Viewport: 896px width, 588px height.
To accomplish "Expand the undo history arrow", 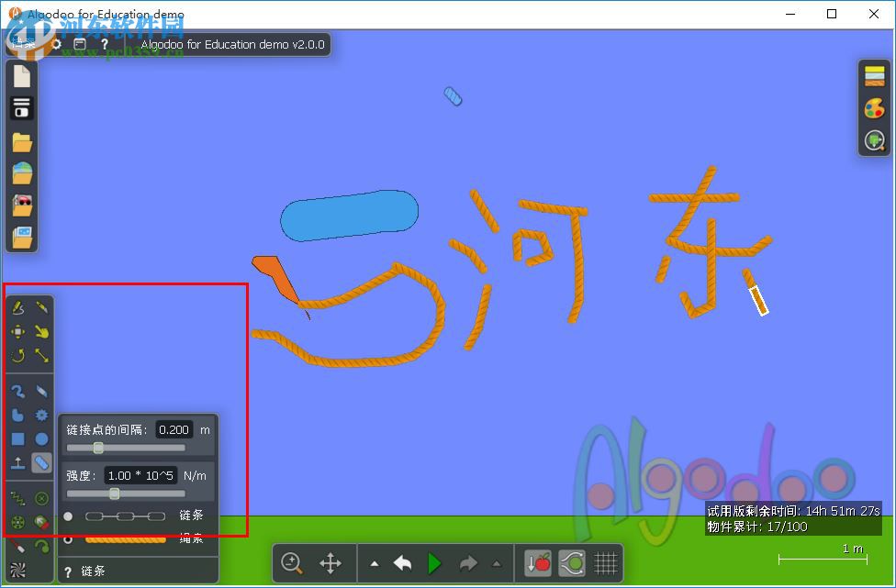I will click(374, 563).
